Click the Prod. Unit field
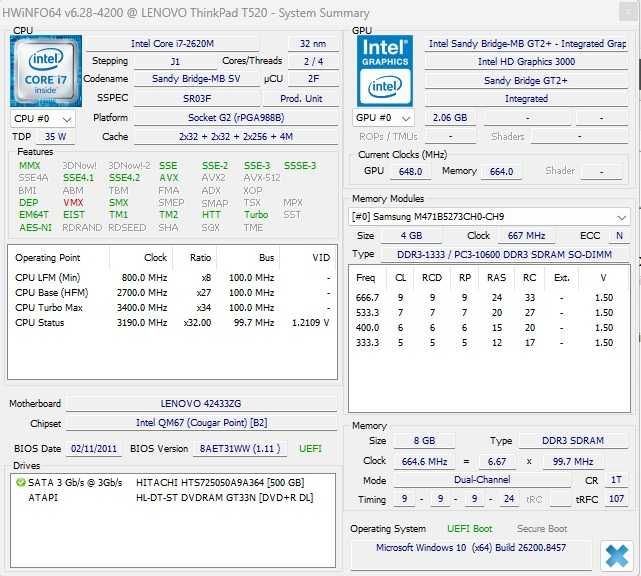This screenshot has height=576, width=641. tap(301, 99)
